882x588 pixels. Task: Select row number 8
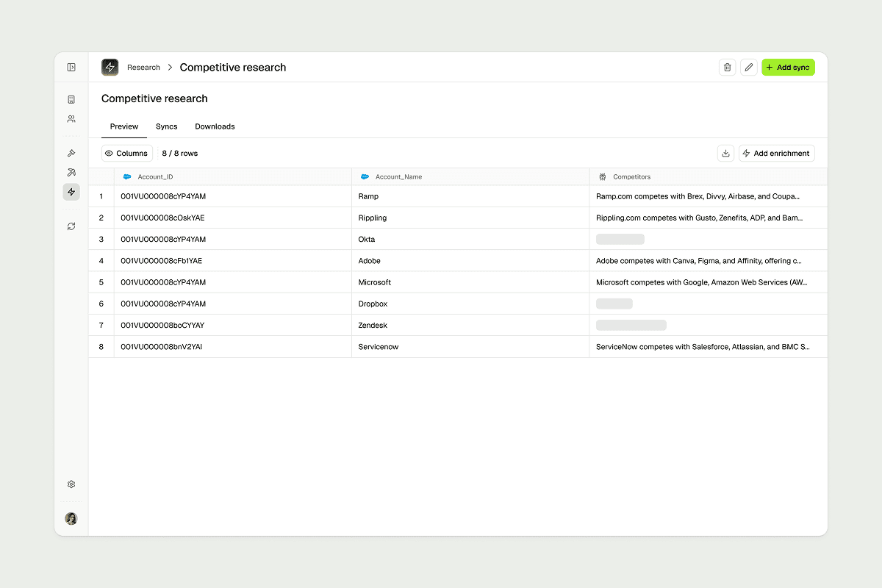101,347
